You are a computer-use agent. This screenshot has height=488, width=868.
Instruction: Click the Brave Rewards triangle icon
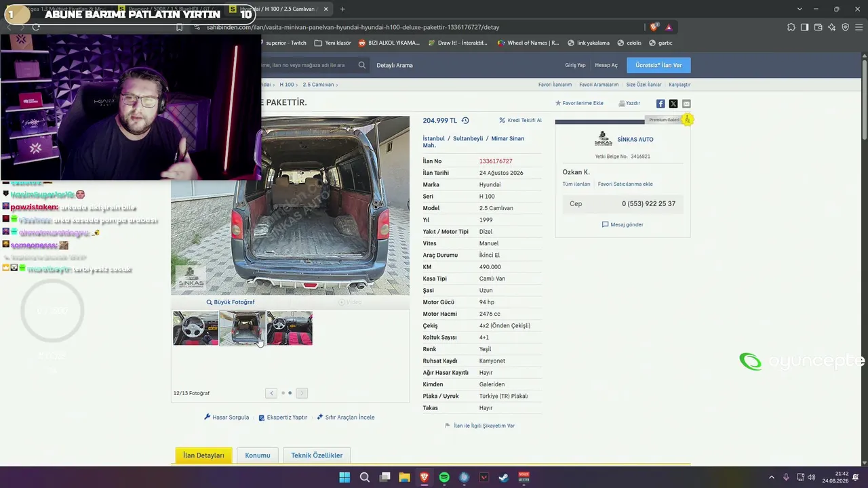[x=669, y=27]
